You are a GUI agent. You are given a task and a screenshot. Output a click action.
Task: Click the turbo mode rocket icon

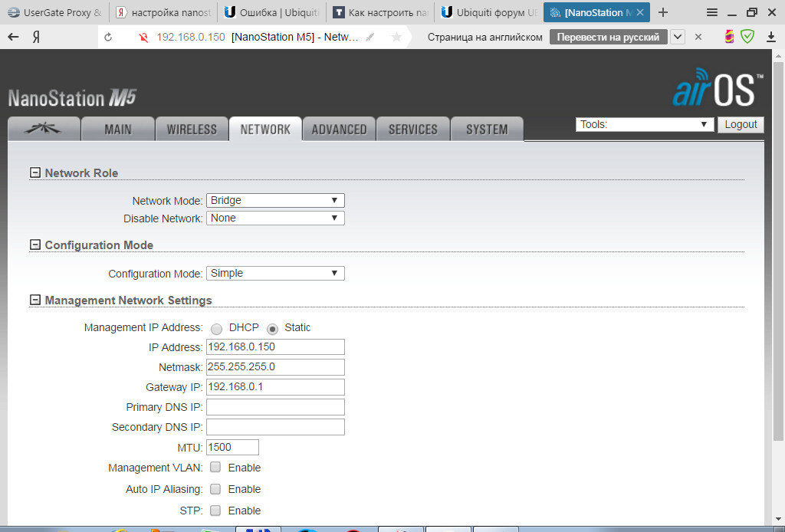click(370, 37)
